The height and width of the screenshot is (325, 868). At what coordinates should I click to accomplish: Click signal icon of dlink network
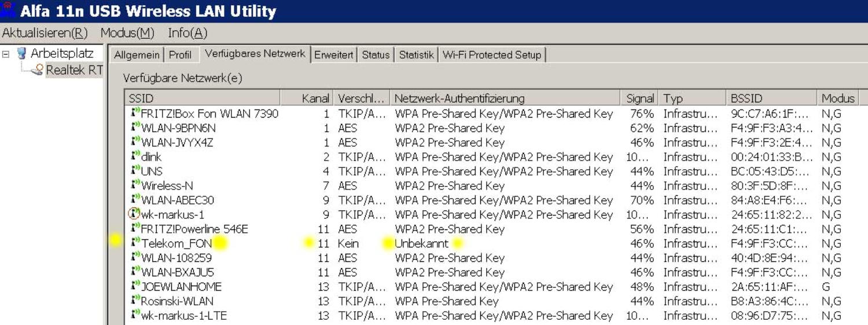click(x=135, y=156)
